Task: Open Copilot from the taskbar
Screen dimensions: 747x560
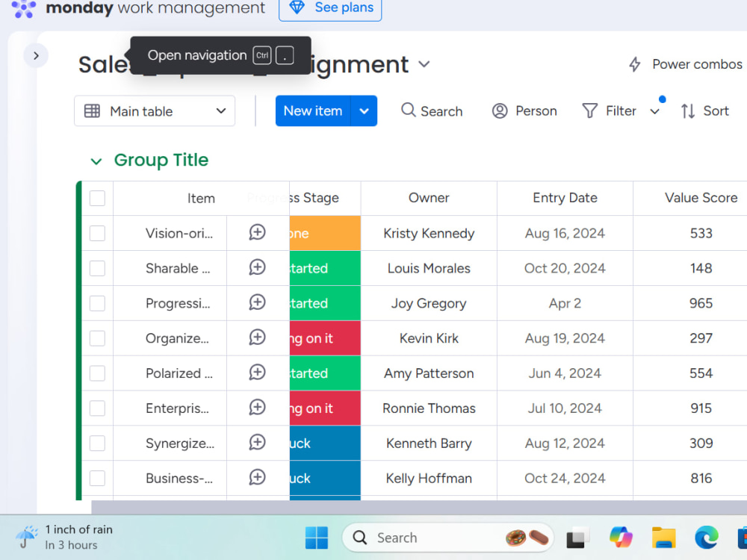Action: click(621, 538)
